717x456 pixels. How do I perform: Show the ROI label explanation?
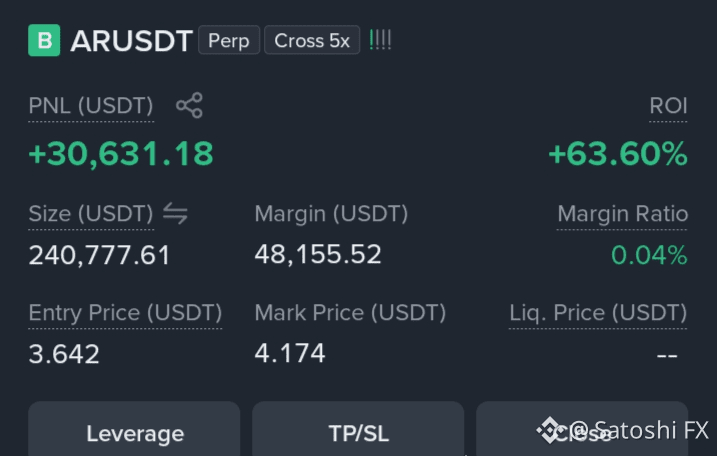tap(668, 106)
